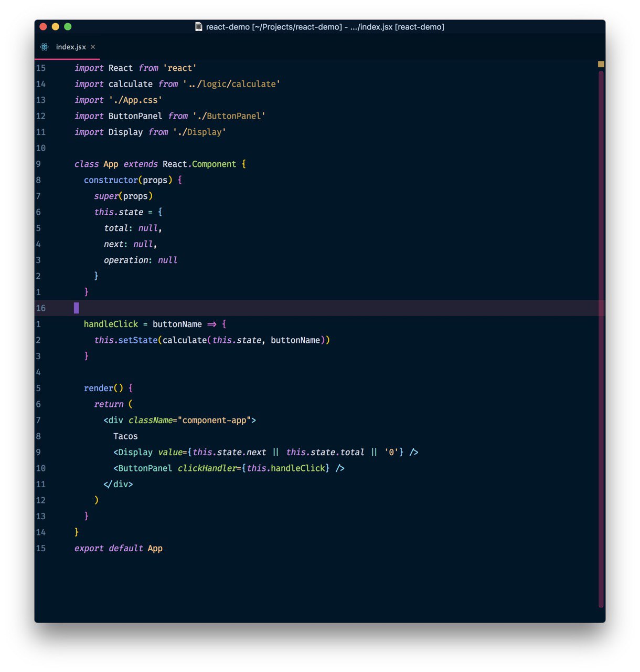Screen dimensions: 640x672
Task: Select the index.jsx editor tab
Action: 67,47
